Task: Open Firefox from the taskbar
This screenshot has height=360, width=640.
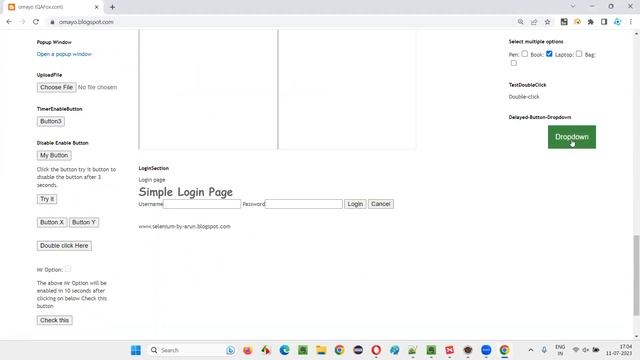Action: point(247,350)
